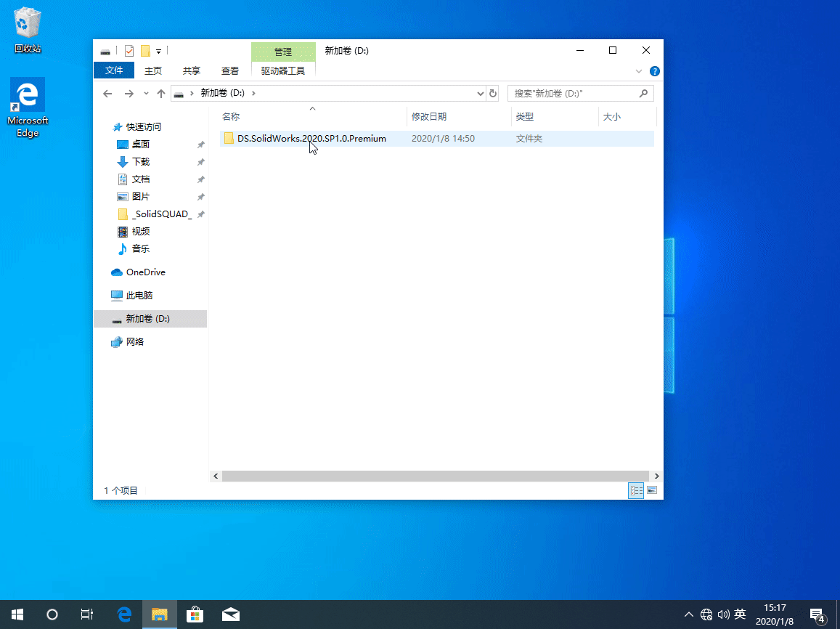Select the 管理 contextual tab header
The width and height of the screenshot is (840, 629).
click(x=283, y=52)
